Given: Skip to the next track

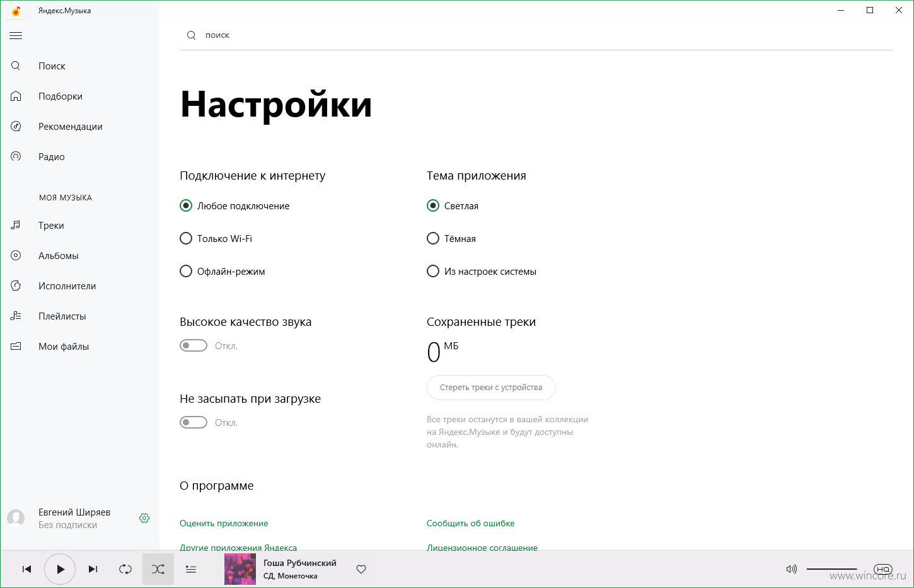Looking at the screenshot, I should (93, 569).
